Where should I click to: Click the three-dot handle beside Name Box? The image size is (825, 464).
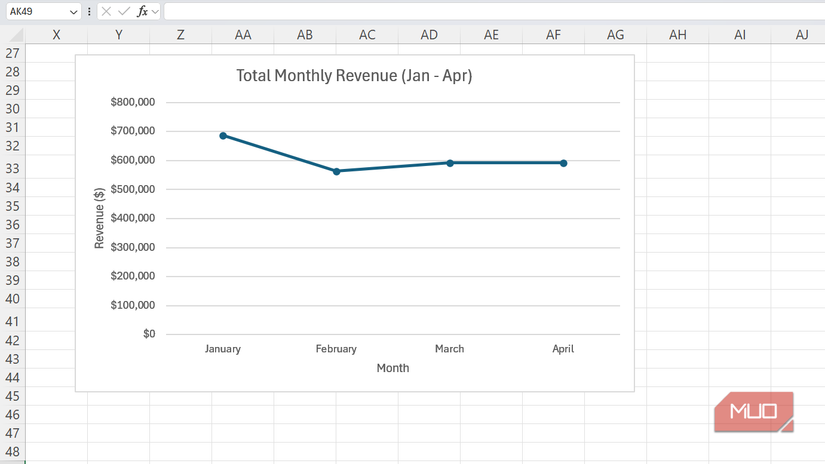pos(89,11)
